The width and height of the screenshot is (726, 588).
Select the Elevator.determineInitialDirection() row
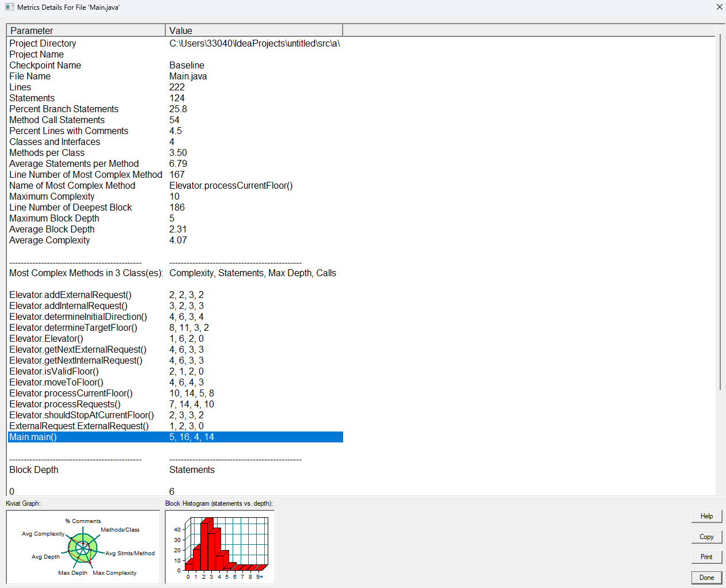pos(176,317)
